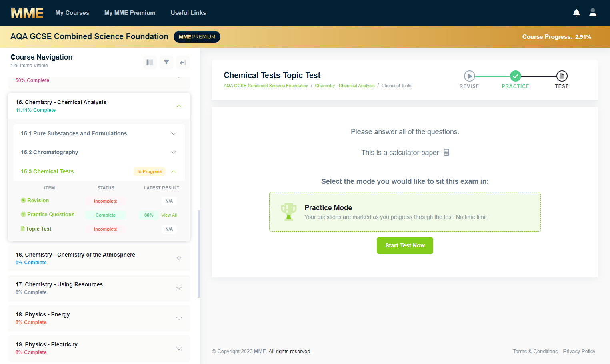Viewport: 610px width, 364px height.
Task: Click Incomplete status in Topic Test row
Action: click(x=106, y=229)
